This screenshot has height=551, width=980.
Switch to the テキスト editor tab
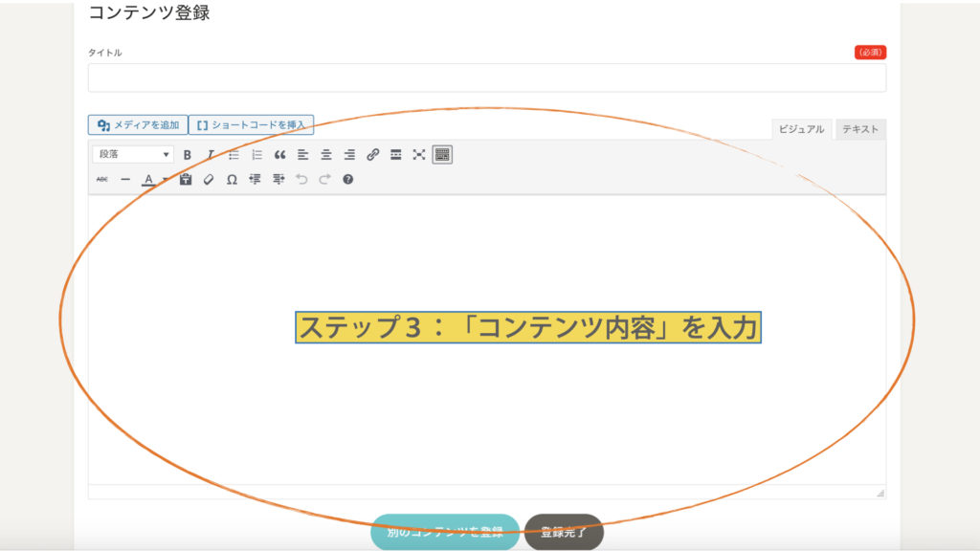(x=860, y=129)
